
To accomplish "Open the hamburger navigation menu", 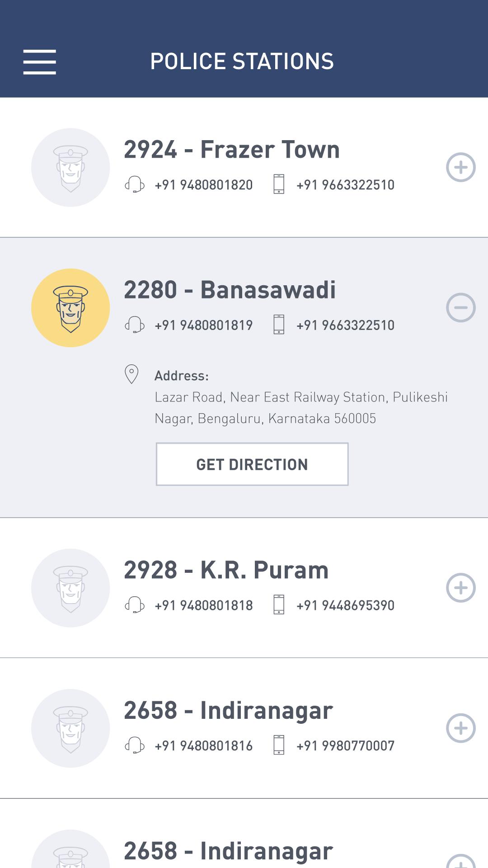I will [40, 62].
